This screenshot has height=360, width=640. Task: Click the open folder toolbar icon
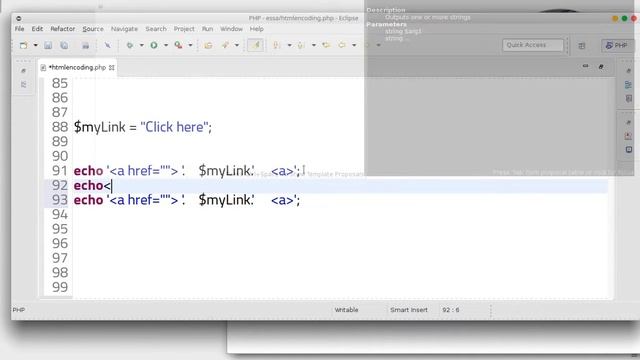[x=209, y=45]
